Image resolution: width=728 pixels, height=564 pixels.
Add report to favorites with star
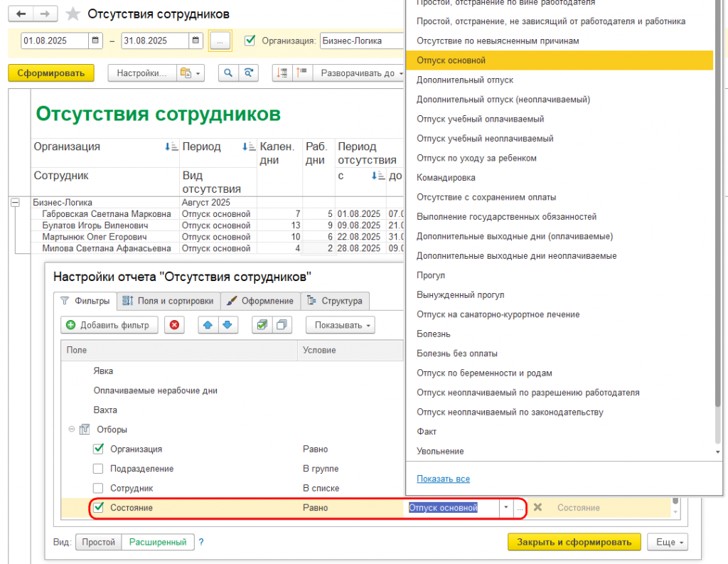point(73,14)
